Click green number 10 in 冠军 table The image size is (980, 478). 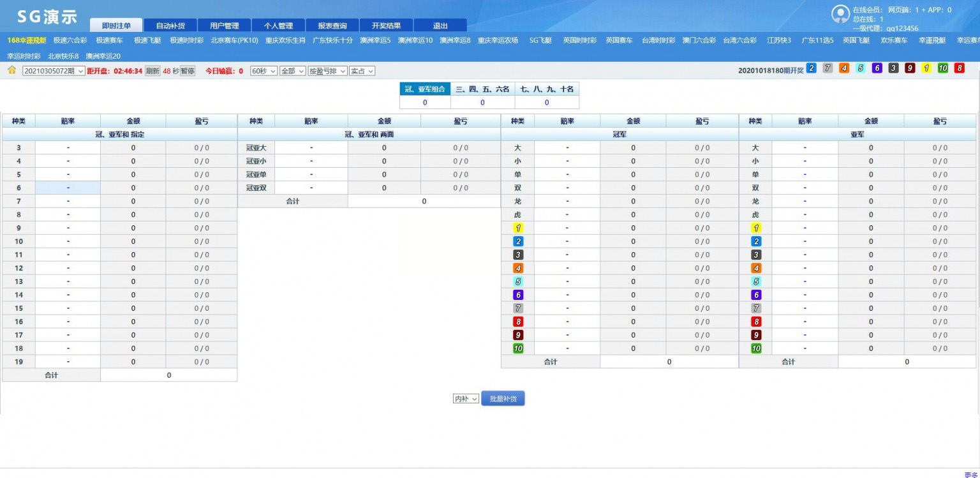[x=518, y=348]
